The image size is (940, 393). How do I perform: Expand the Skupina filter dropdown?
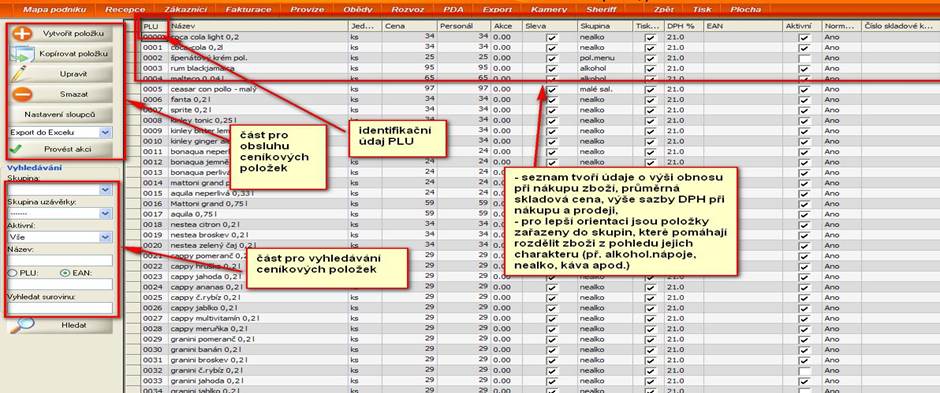[60, 189]
